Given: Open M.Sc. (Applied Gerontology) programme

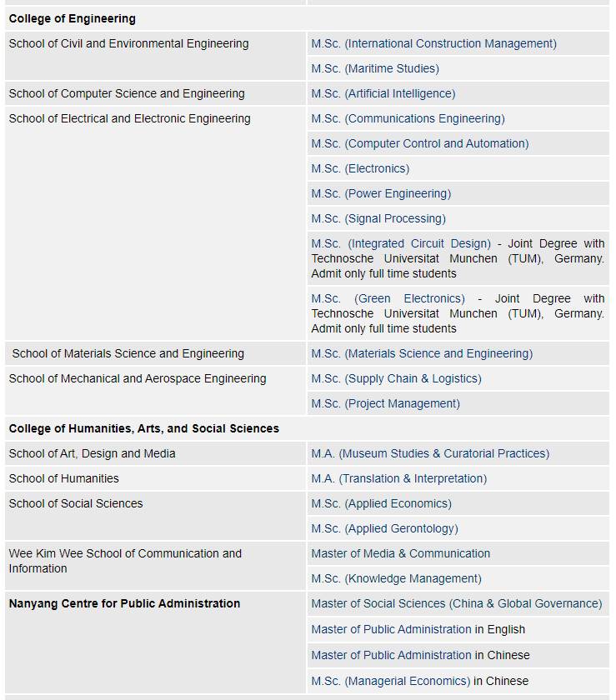Looking at the screenshot, I should (384, 528).
